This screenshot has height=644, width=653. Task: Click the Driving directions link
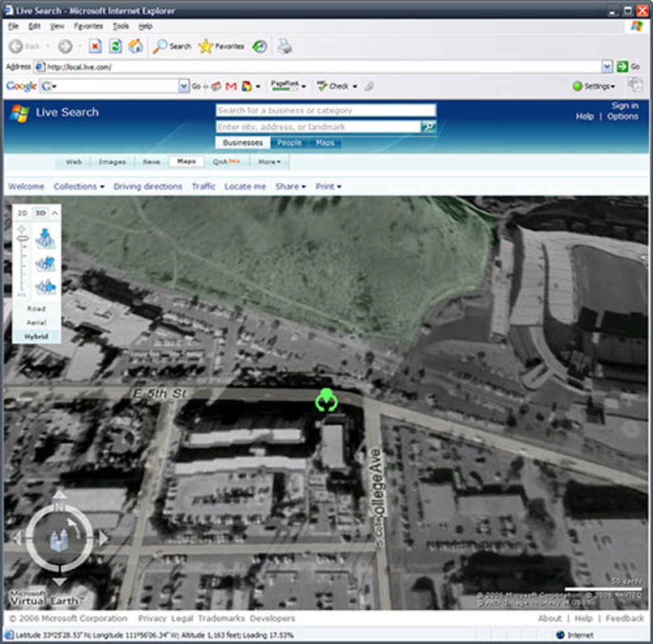[x=147, y=187]
